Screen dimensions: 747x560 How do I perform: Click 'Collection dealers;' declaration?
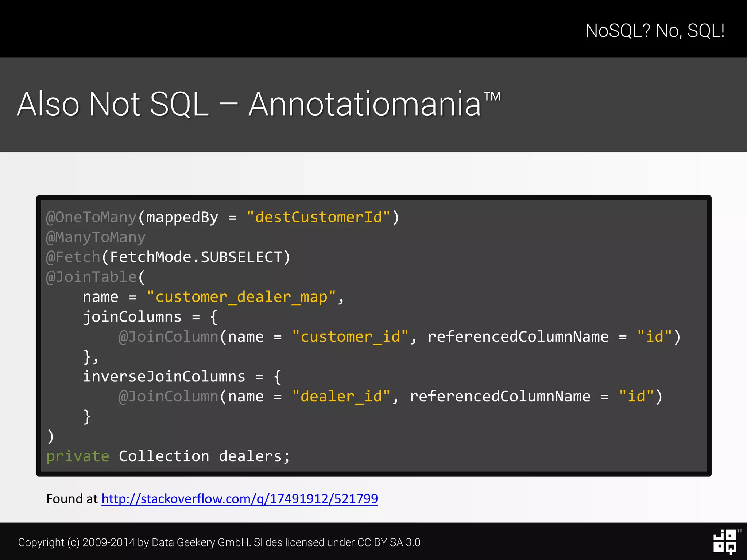[x=204, y=456]
